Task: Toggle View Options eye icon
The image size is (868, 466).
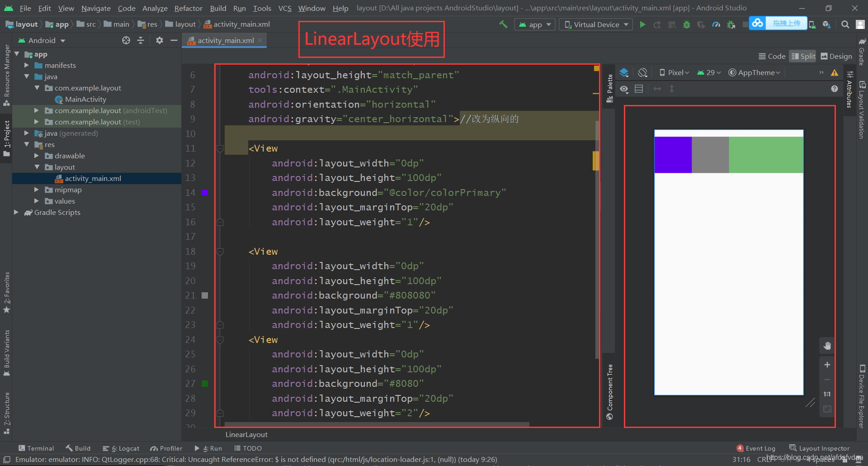Action: pos(624,89)
